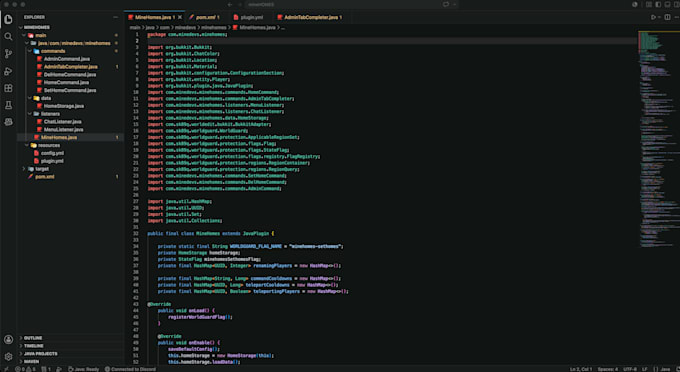
Task: Click the errors and warnings status item
Action: [25, 369]
